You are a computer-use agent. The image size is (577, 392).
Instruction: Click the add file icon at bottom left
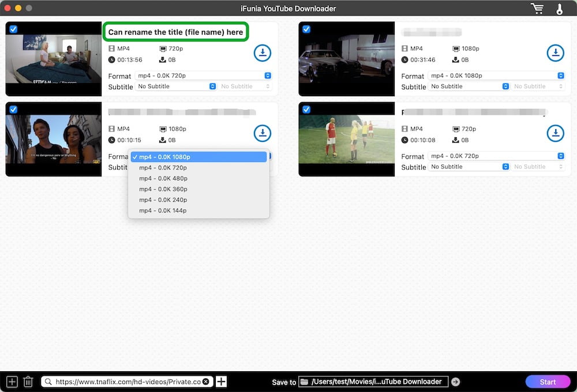coord(12,382)
